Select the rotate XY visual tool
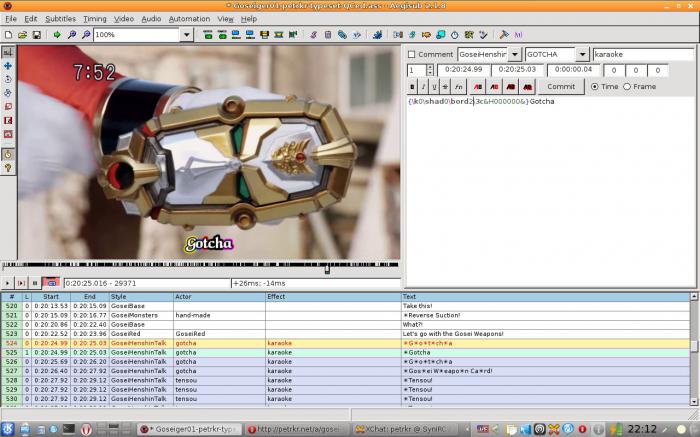The height and width of the screenshot is (437, 700). (8, 93)
